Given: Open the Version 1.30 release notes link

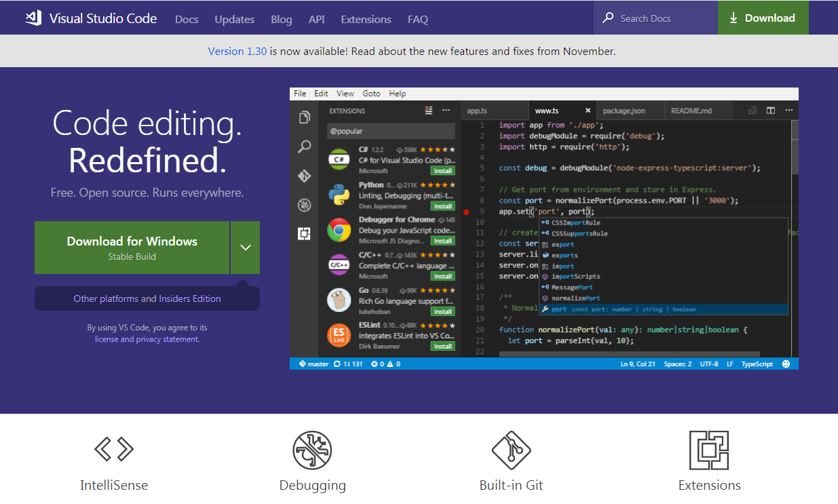Looking at the screenshot, I should [x=237, y=51].
